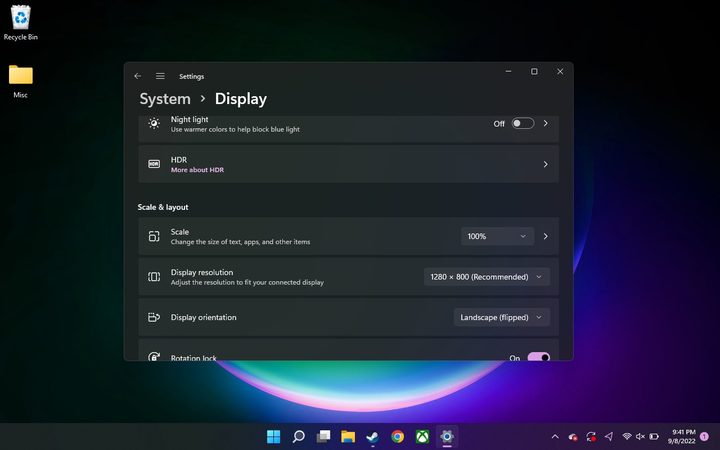
Task: Click the Scale description text
Action: pos(240,242)
